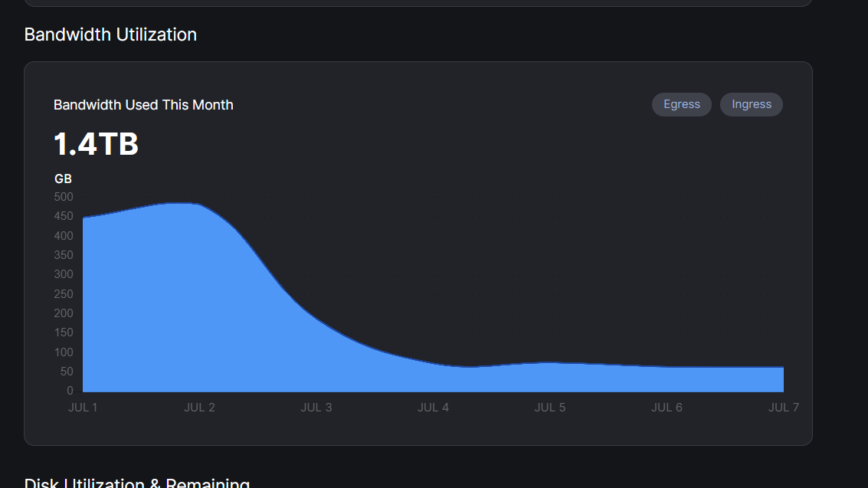Click the GB unit label above the chart

pyautogui.click(x=63, y=178)
